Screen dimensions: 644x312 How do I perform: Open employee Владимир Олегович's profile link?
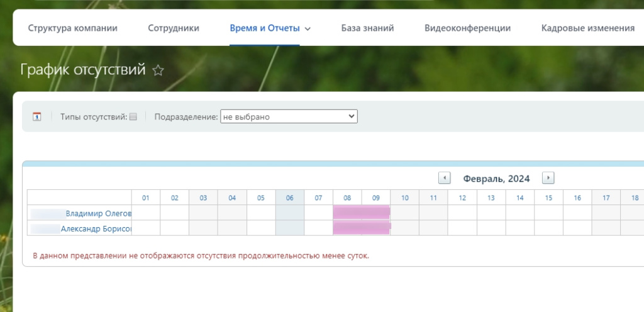(98, 213)
